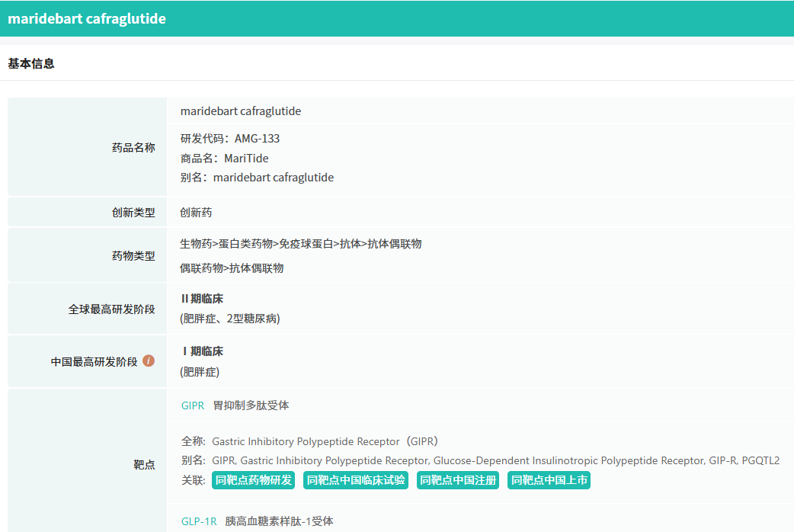Click the 商品名:MariTide text

(x=224, y=159)
